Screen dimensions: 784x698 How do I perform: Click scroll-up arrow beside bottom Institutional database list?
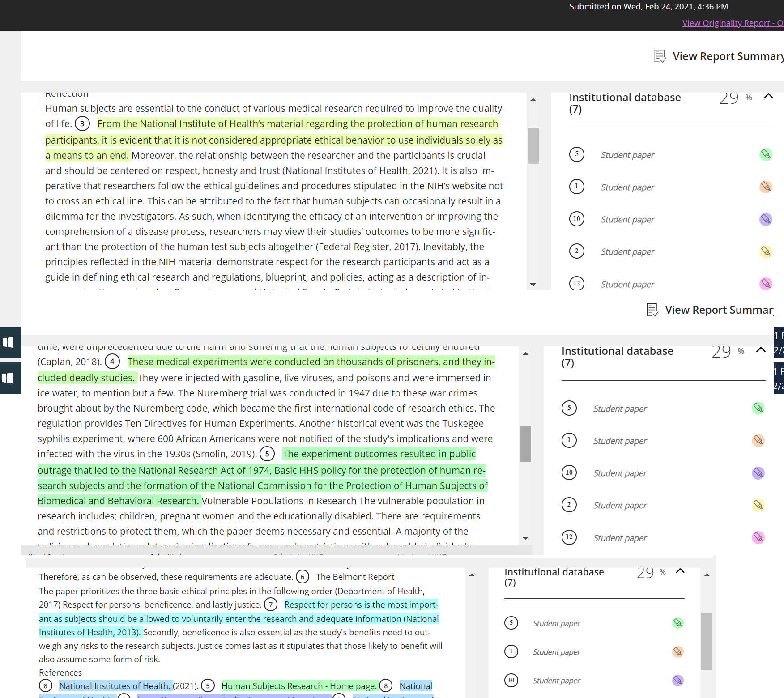[707, 575]
